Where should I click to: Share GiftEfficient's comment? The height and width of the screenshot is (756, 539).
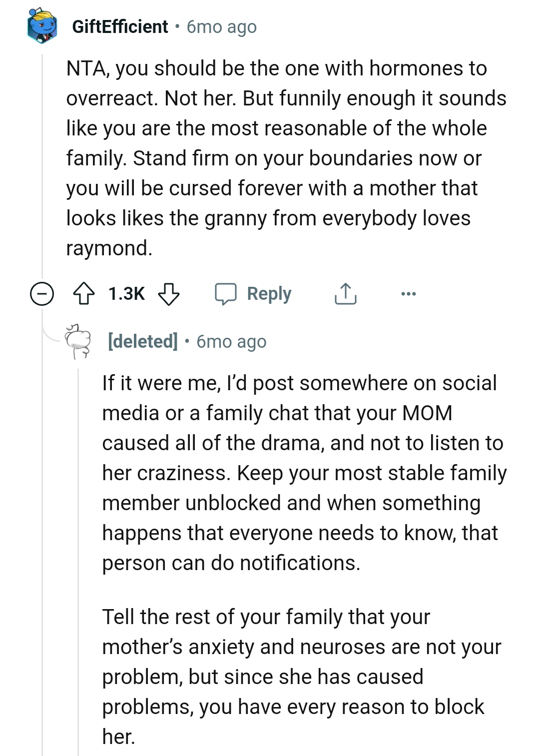tap(344, 294)
